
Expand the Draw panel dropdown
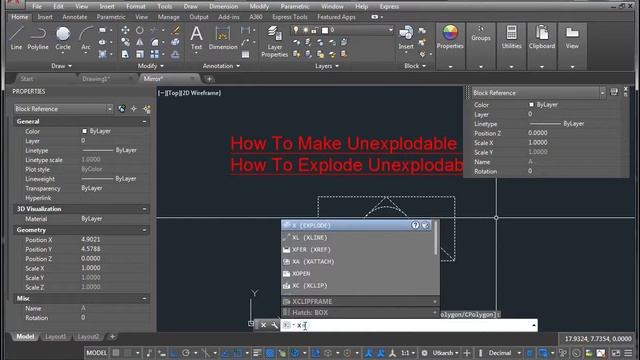[62, 66]
